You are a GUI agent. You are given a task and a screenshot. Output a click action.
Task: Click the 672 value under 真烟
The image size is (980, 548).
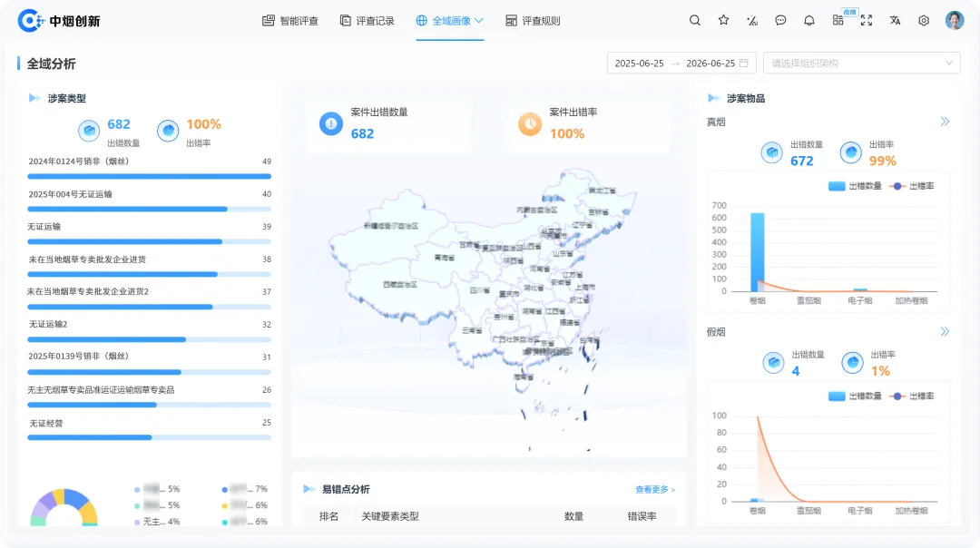(x=802, y=161)
